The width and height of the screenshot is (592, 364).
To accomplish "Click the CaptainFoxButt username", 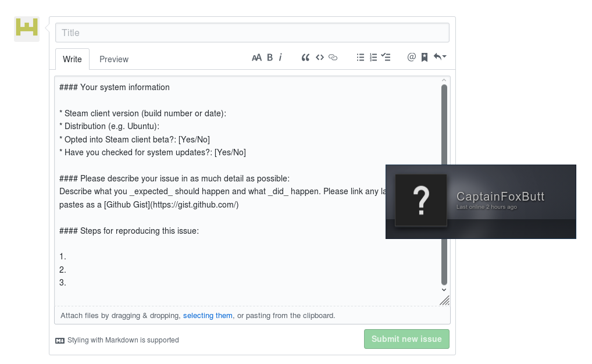I will click(500, 197).
